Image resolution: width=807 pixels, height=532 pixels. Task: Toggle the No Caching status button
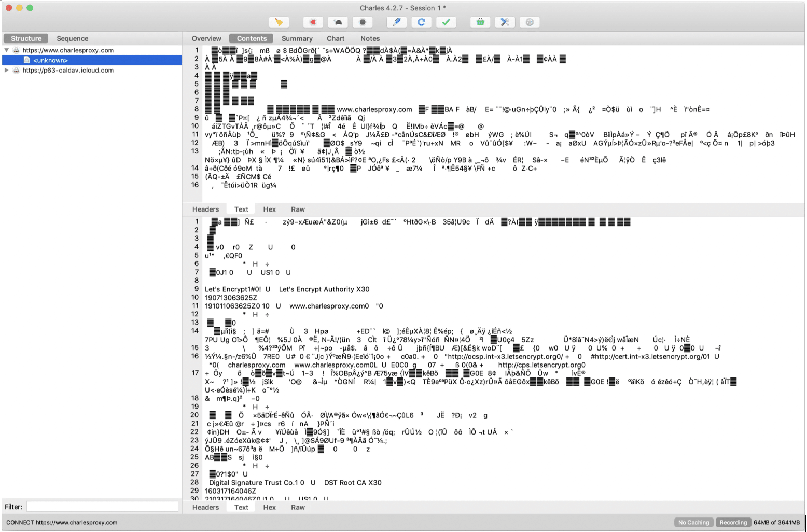tap(693, 523)
